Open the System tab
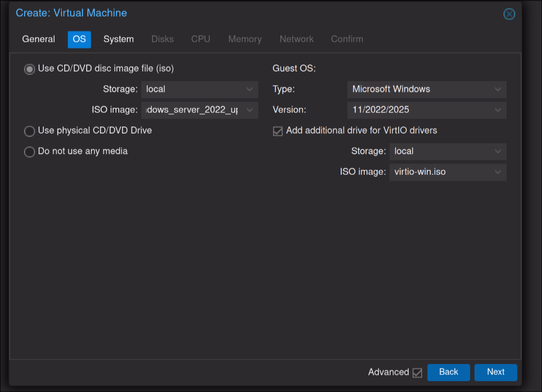The width and height of the screenshot is (542, 392). (x=118, y=39)
